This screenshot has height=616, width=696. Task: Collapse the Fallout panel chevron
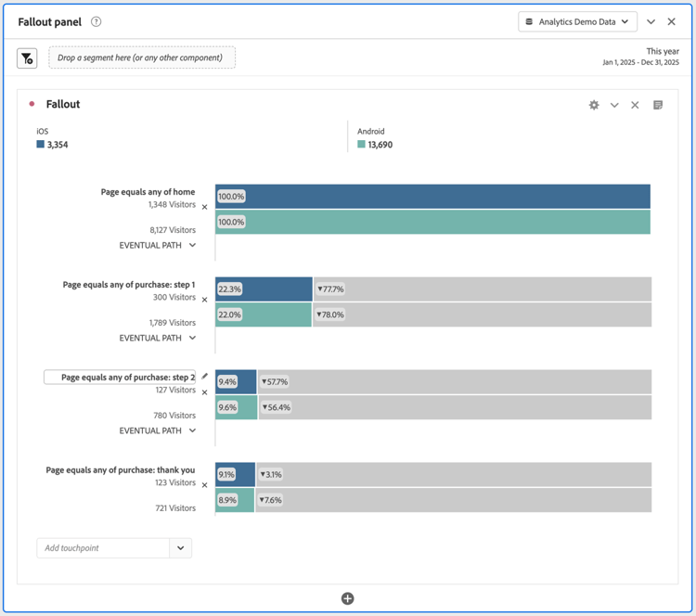pyautogui.click(x=651, y=21)
